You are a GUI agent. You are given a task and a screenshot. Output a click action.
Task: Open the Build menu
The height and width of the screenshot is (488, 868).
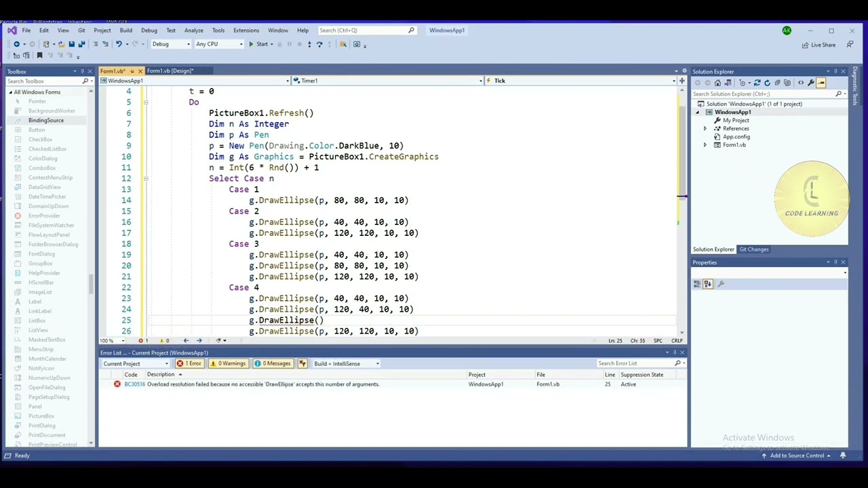(126, 30)
